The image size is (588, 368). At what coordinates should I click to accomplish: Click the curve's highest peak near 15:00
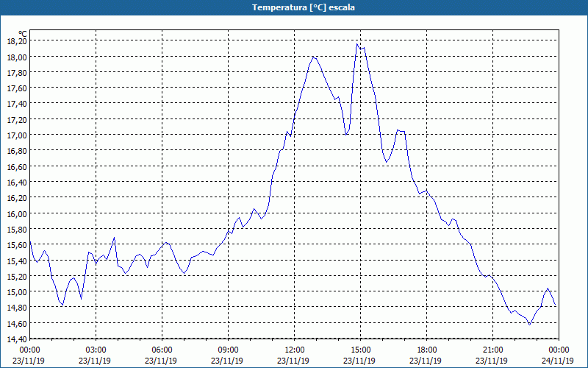tap(357, 44)
